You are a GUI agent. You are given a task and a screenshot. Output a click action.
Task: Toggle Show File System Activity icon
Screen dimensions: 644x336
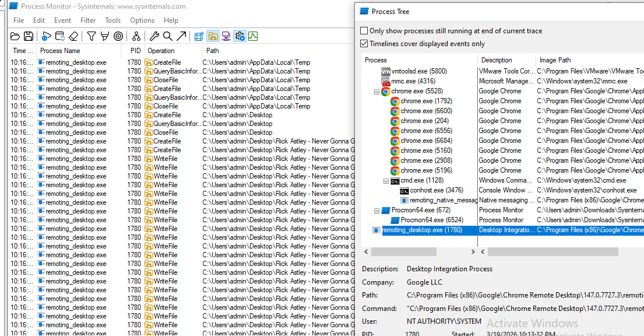[x=213, y=36]
